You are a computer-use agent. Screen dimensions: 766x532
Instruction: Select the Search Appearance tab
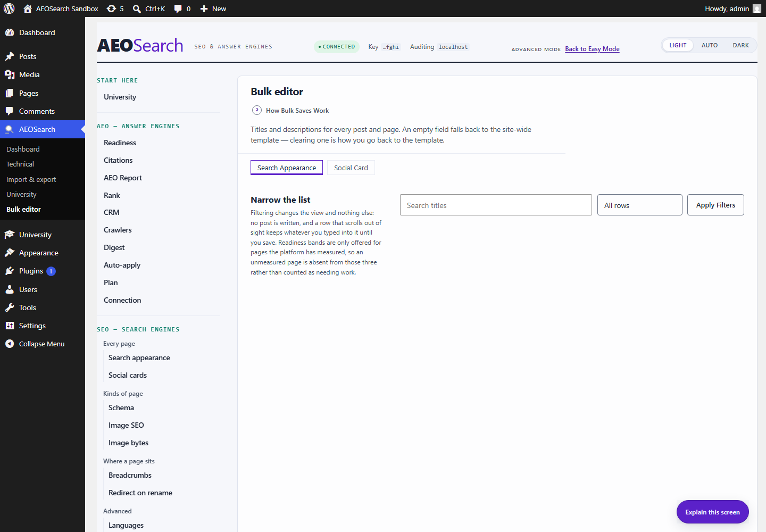pos(287,168)
